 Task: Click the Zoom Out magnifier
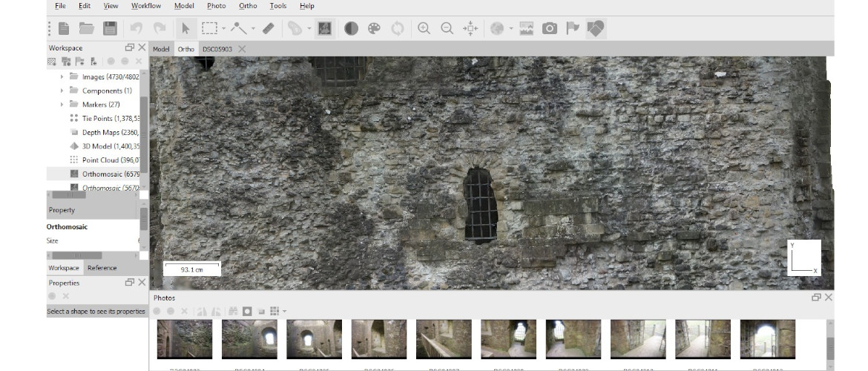click(x=447, y=28)
